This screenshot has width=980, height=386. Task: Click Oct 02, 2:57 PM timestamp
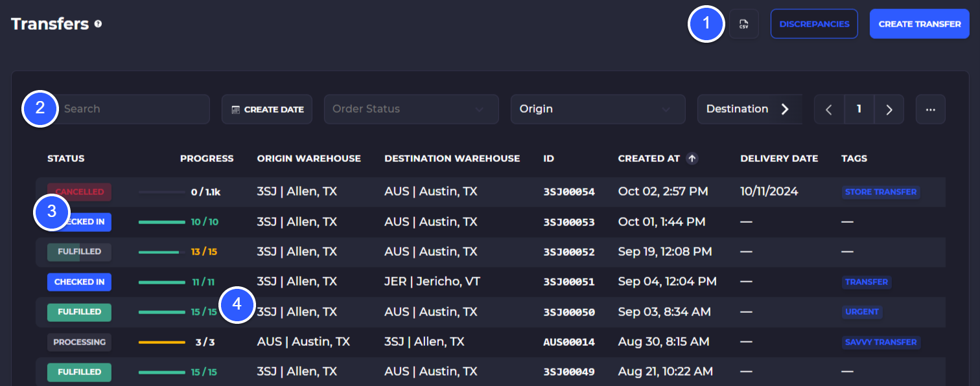663,192
